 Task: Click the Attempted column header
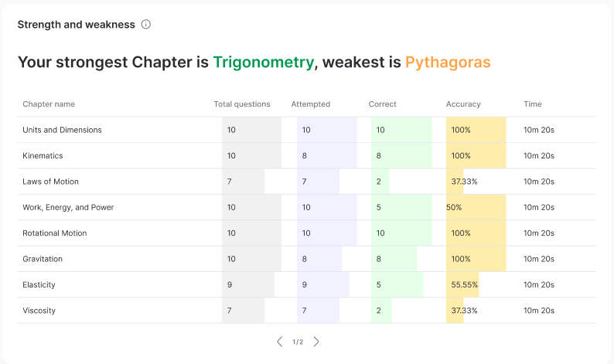(x=311, y=104)
